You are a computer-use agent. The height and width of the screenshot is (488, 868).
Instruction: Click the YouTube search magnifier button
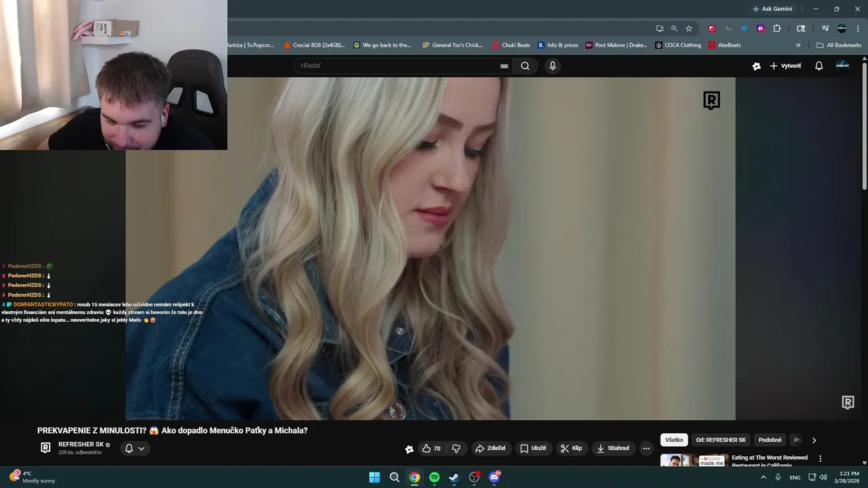click(x=525, y=66)
